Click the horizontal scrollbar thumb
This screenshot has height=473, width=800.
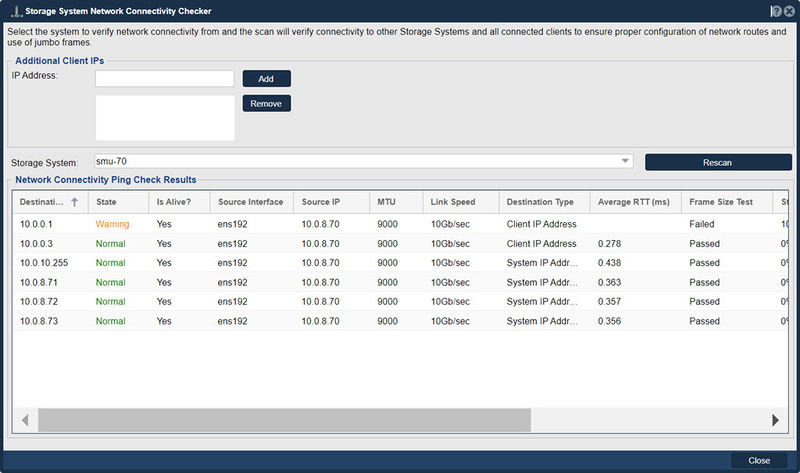284,420
